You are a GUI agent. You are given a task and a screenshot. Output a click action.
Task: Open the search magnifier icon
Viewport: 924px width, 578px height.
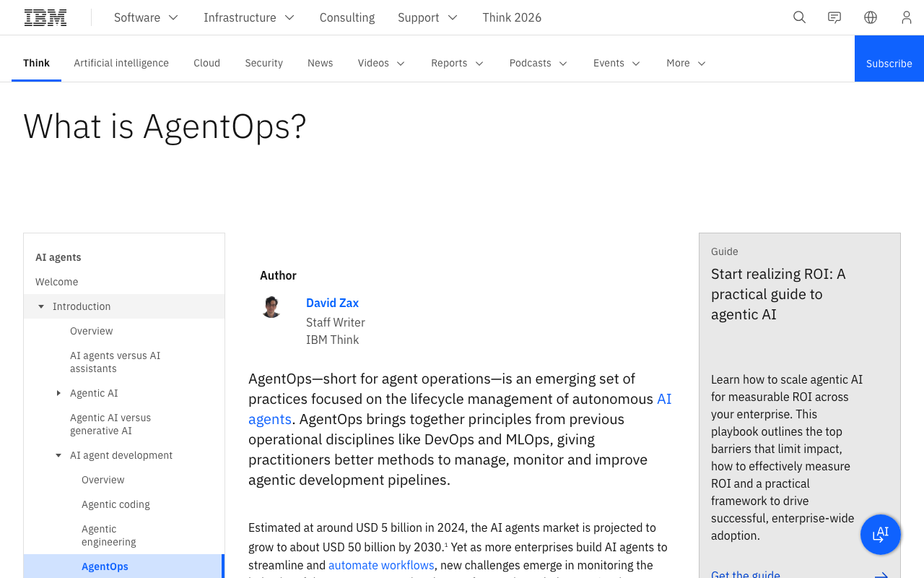tap(799, 17)
